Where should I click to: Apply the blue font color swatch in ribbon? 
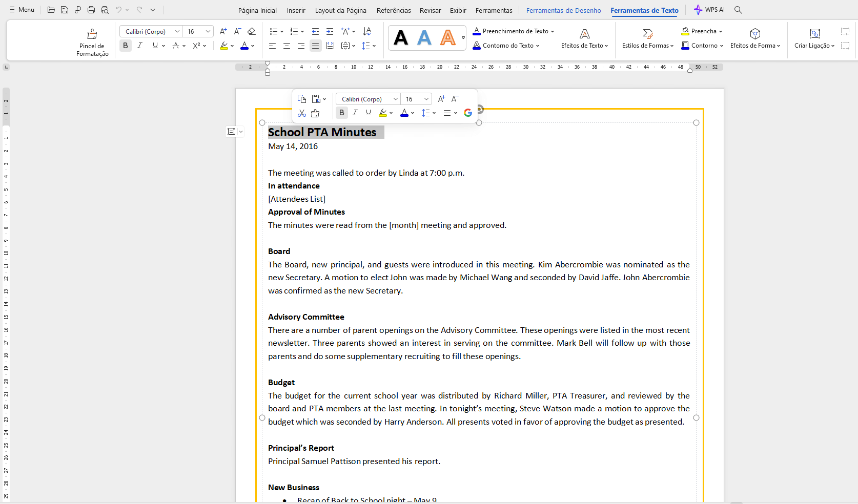[x=244, y=46]
